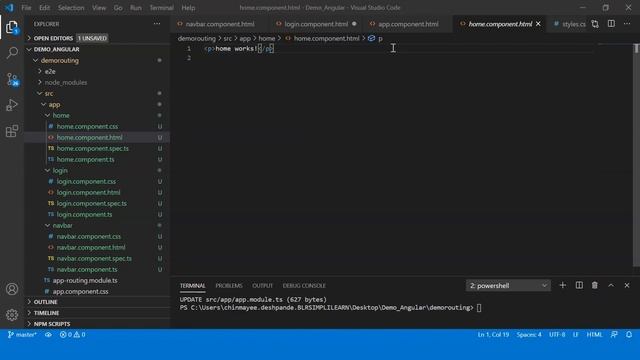Open home.component.css file
The image size is (640, 360).
(x=97, y=127)
